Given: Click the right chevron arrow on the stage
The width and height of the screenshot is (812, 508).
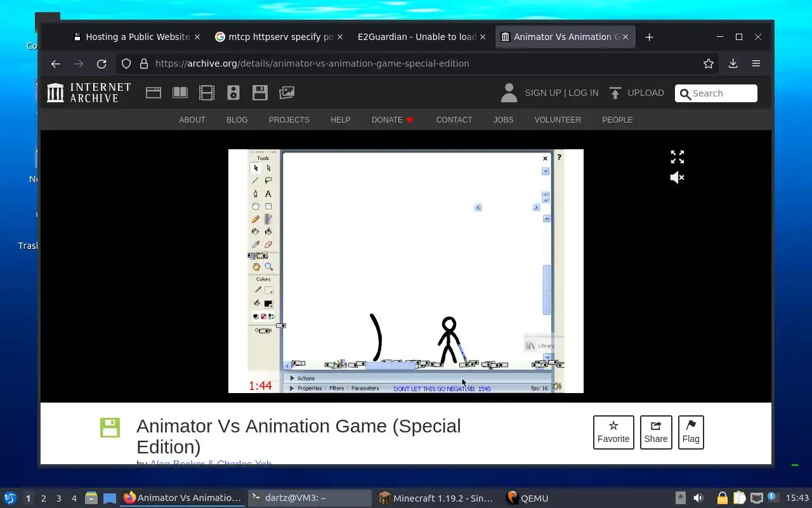Looking at the screenshot, I should pyautogui.click(x=536, y=207).
